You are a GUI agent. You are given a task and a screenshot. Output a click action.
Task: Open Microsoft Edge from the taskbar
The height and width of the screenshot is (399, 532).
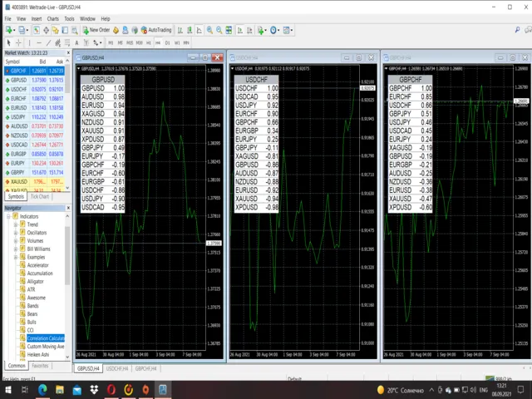click(43, 389)
